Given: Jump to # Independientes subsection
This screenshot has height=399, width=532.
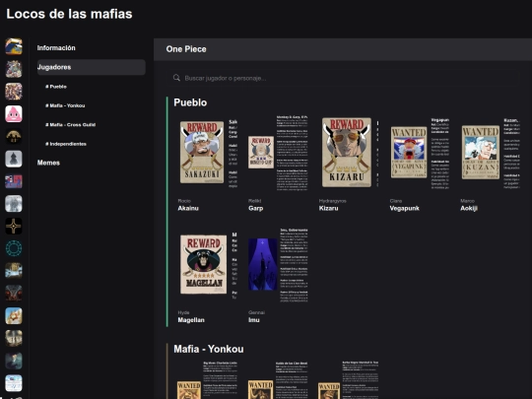Looking at the screenshot, I should click(66, 144).
